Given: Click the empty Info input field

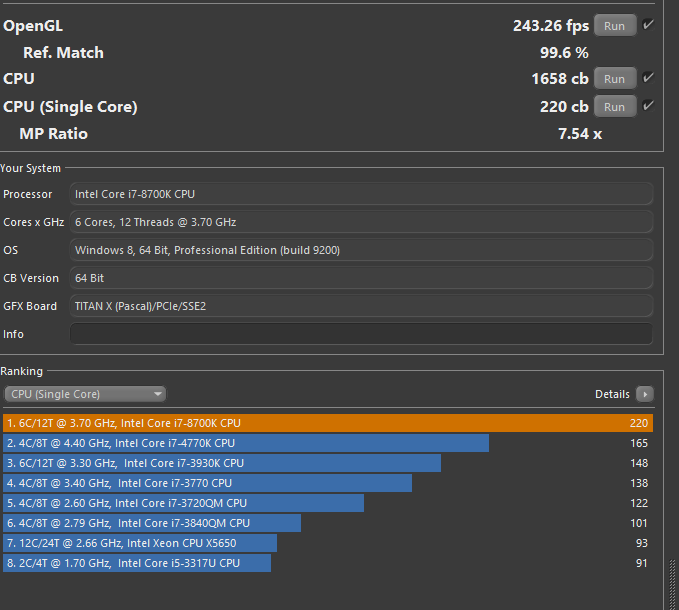Looking at the screenshot, I should pyautogui.click(x=361, y=334).
